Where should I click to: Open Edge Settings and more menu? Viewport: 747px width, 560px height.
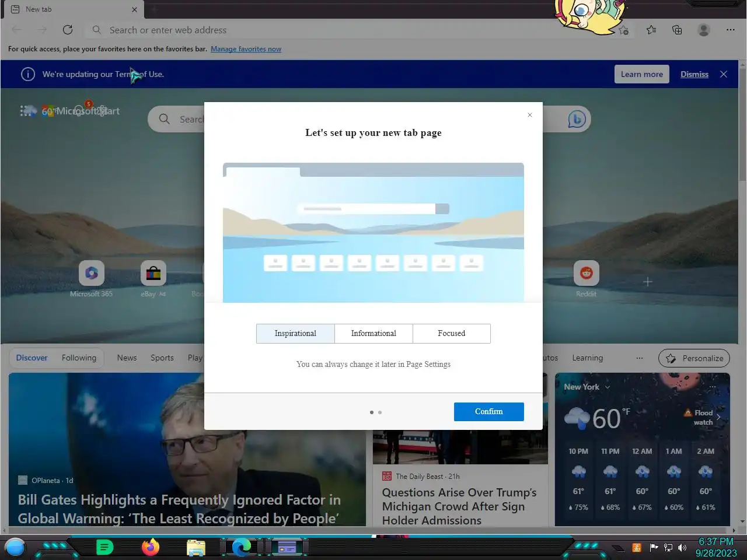click(730, 30)
